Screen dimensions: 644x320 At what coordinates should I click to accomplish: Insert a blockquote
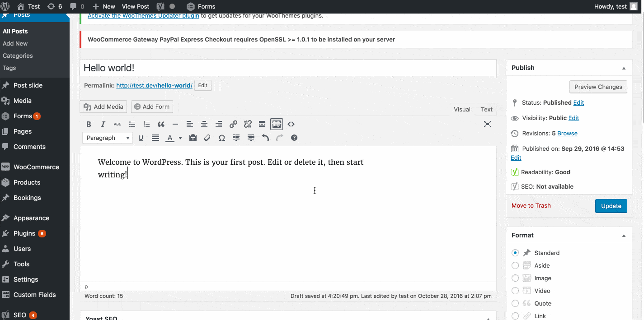161,124
